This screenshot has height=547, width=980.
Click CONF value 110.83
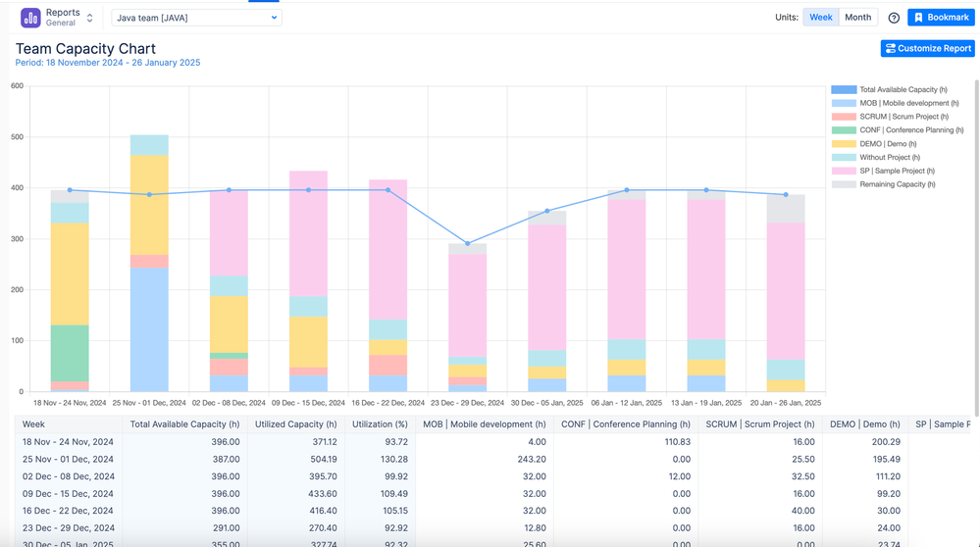coord(677,441)
